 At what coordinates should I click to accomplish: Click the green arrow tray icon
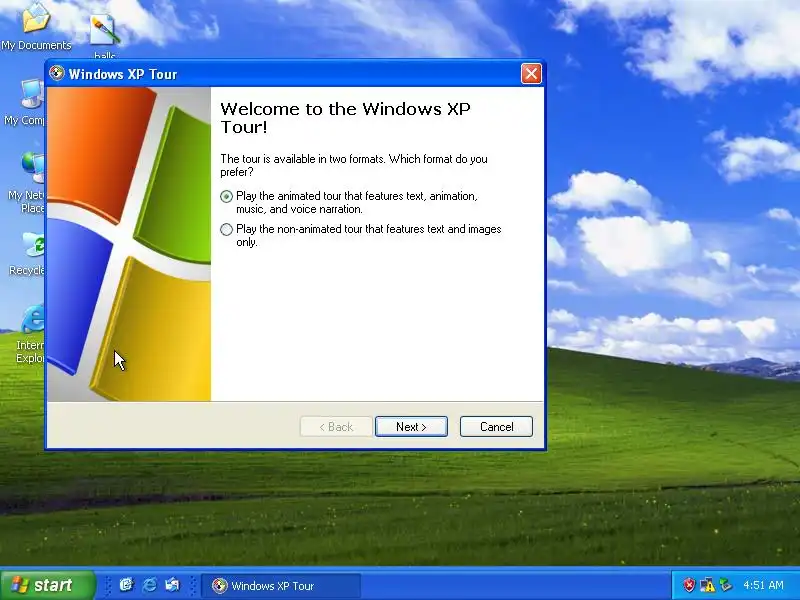tap(726, 585)
